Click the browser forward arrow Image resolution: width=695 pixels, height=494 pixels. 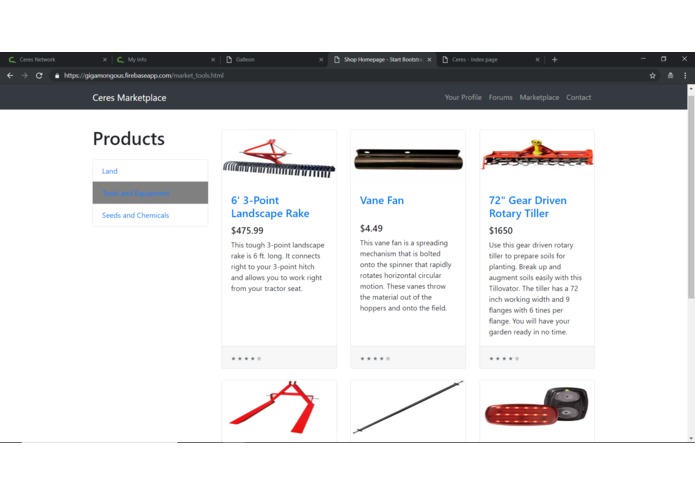click(x=24, y=76)
